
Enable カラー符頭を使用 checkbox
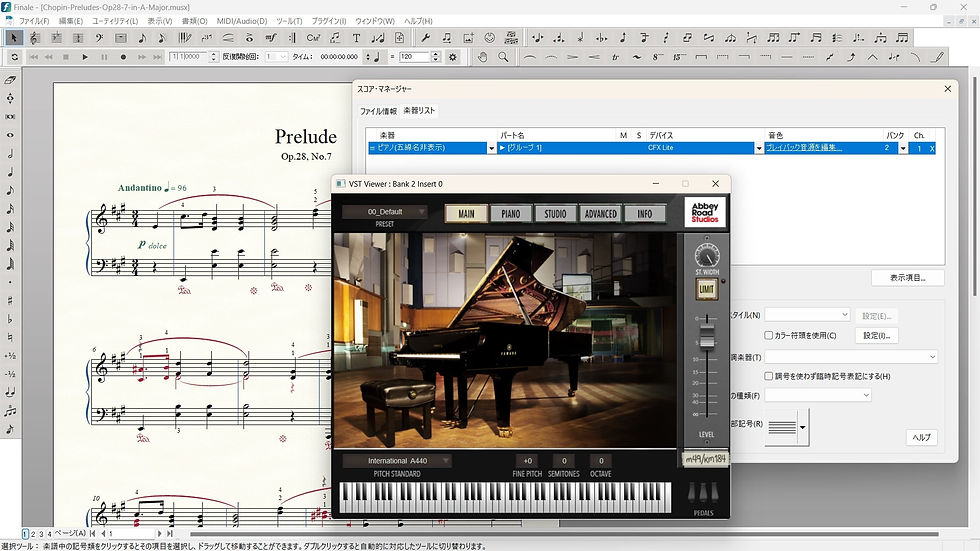coord(769,335)
